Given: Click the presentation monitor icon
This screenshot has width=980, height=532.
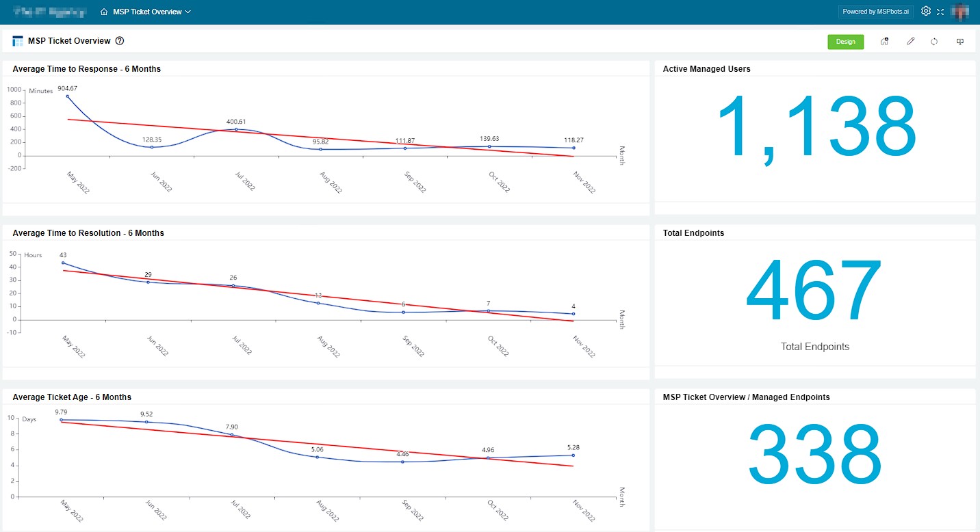Looking at the screenshot, I should (960, 42).
